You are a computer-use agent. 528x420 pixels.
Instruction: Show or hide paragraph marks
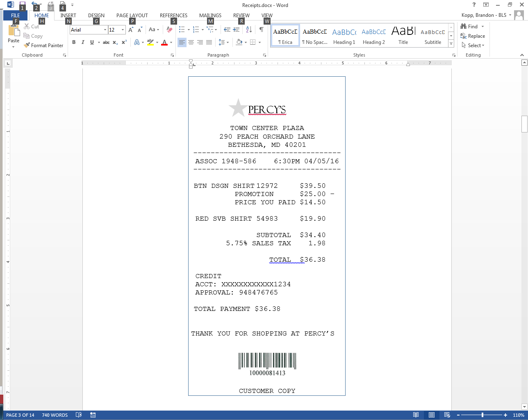pyautogui.click(x=261, y=30)
